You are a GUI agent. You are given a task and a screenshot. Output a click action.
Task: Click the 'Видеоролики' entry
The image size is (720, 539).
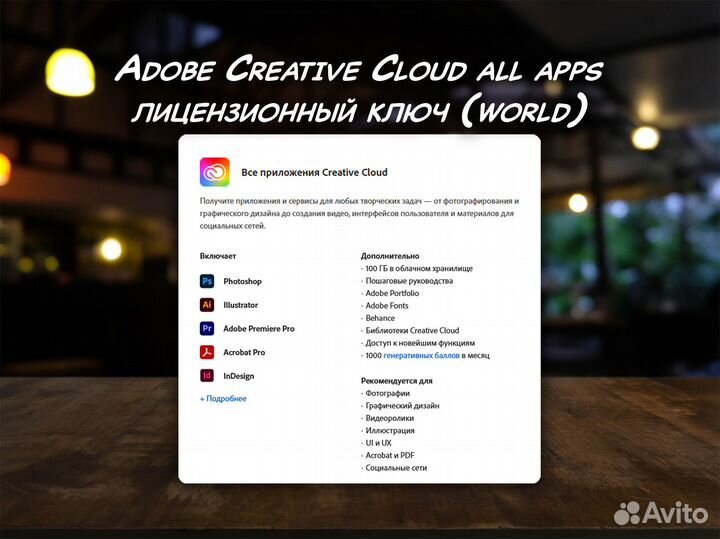388,418
